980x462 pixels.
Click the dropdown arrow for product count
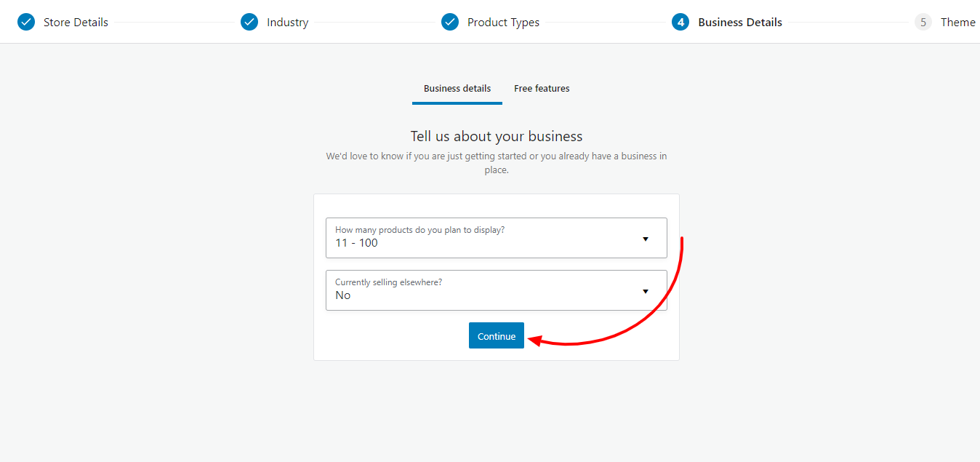point(646,238)
